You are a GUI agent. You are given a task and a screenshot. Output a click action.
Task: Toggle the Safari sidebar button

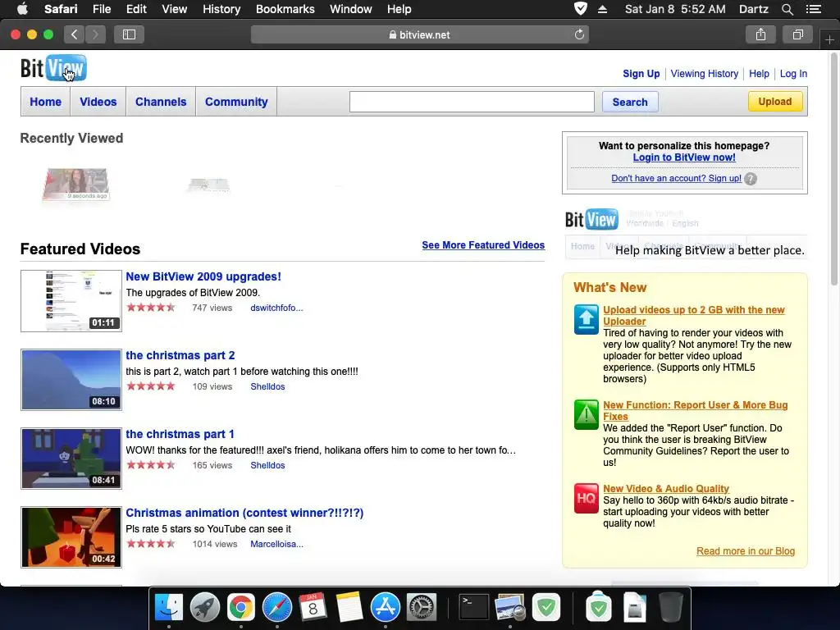point(129,34)
